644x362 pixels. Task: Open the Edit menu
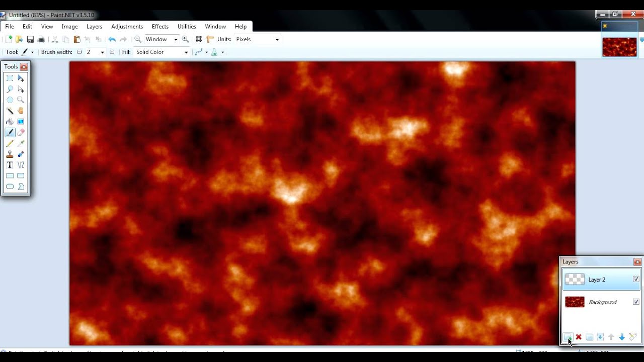point(27,27)
